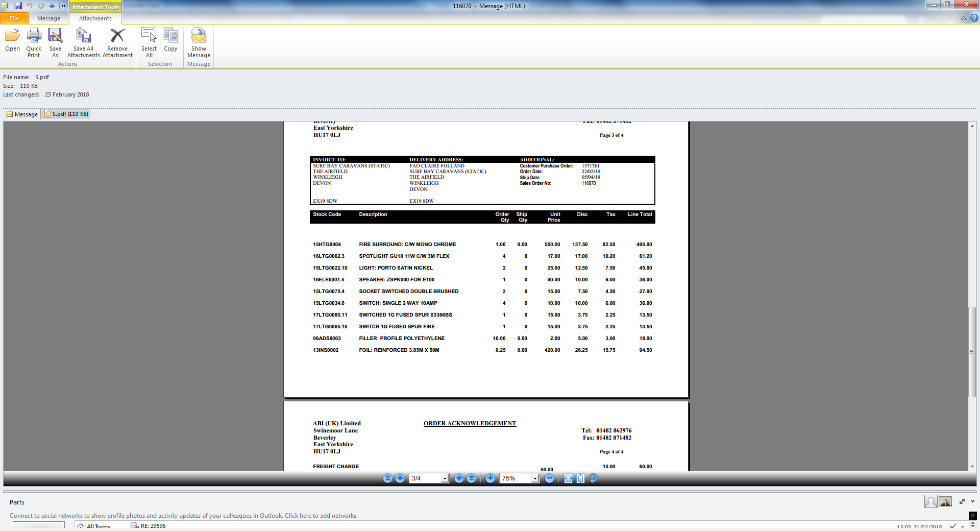Click the page number field showing 3/4

425,478
